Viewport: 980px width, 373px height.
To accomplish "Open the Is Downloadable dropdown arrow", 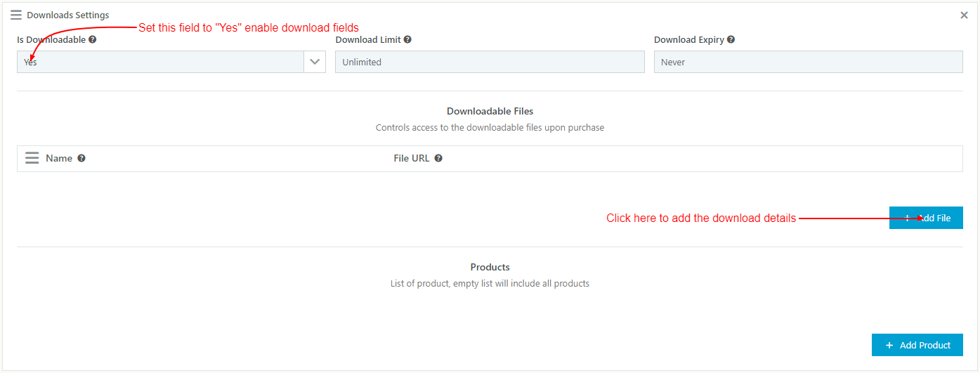I will (x=315, y=62).
